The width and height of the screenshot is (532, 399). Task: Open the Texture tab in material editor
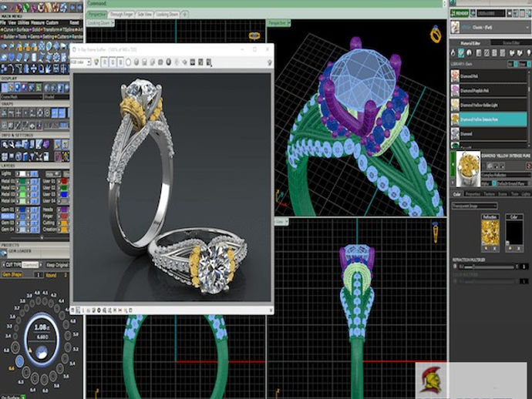490,194
